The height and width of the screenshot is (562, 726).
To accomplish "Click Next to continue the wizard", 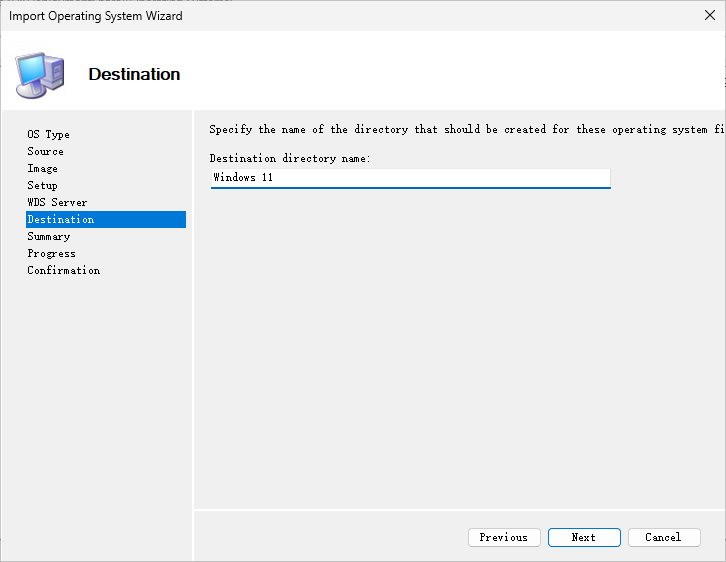I will click(x=584, y=537).
